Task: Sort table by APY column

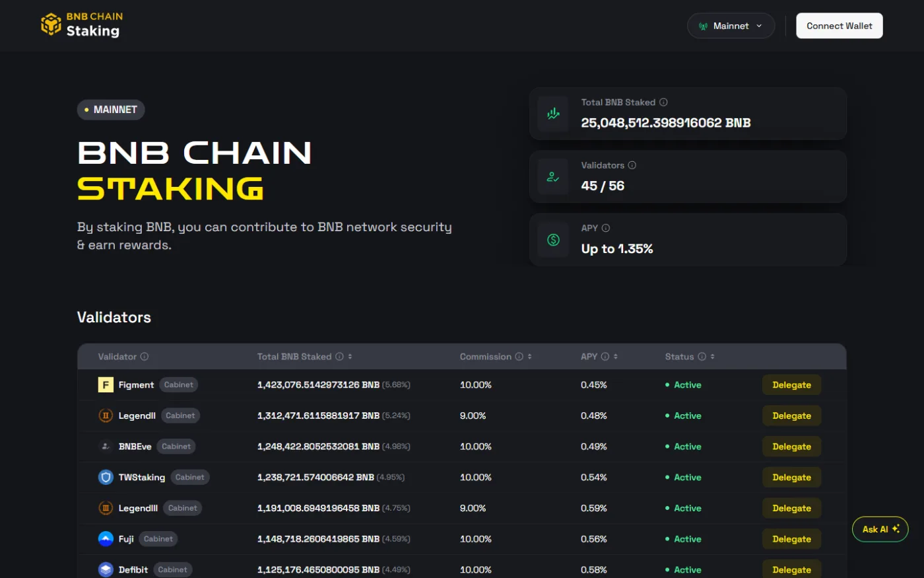Action: tap(615, 357)
